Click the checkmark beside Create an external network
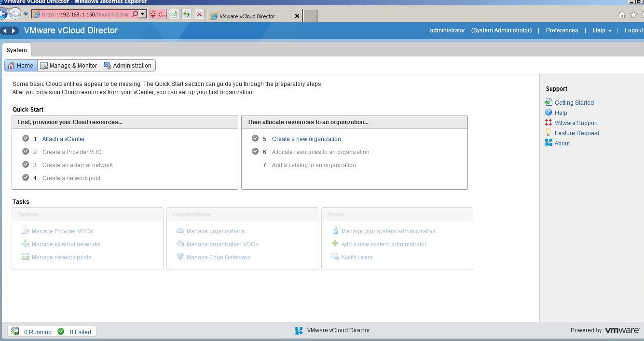The height and width of the screenshot is (341, 644). pos(26,164)
